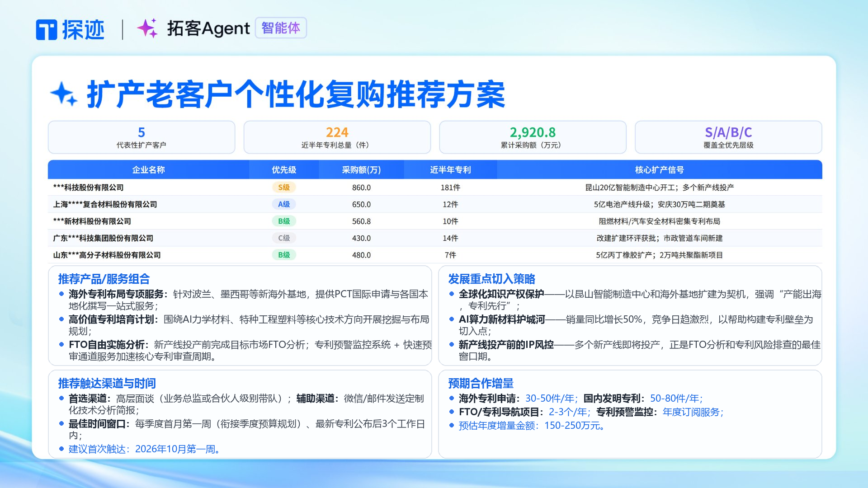Viewport: 868px width, 488px height.
Task: Click the 14件 patent count cell
Action: (x=450, y=238)
